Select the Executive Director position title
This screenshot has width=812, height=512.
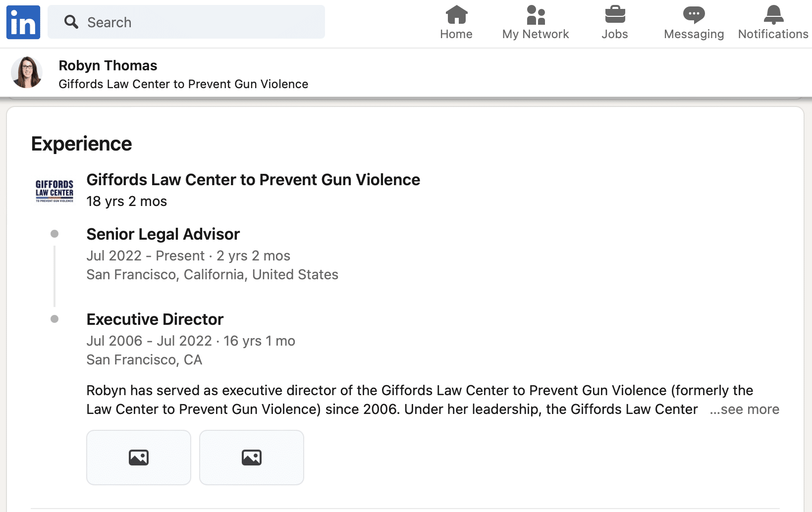(155, 319)
